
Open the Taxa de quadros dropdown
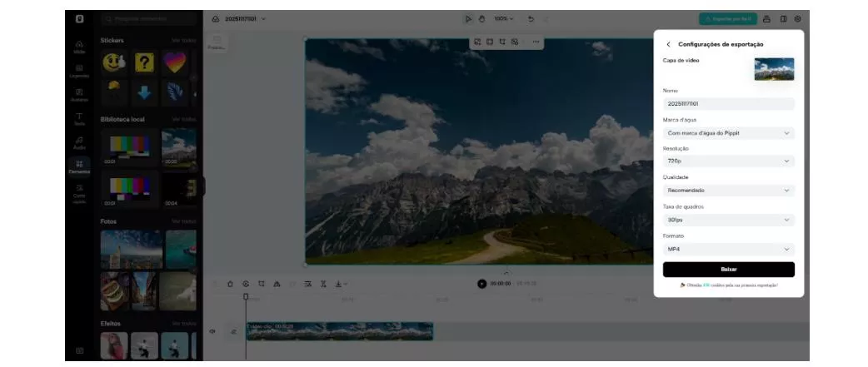(728, 220)
